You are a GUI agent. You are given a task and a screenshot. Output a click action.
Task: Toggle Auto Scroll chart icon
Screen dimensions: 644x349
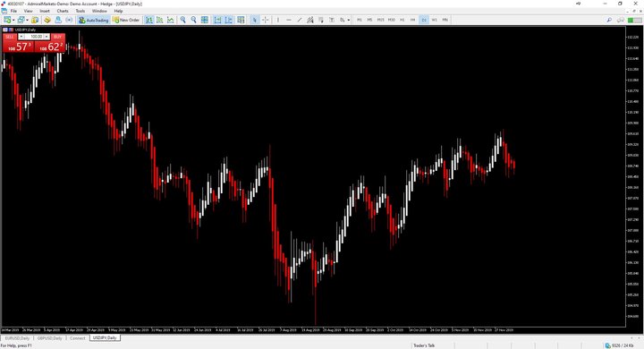tap(217, 20)
